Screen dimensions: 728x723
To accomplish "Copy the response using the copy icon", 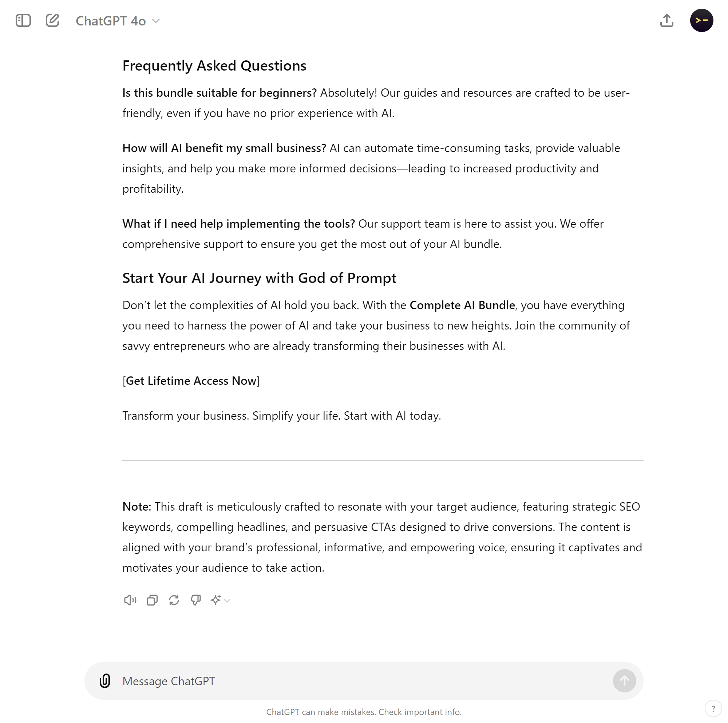I will coord(152,600).
